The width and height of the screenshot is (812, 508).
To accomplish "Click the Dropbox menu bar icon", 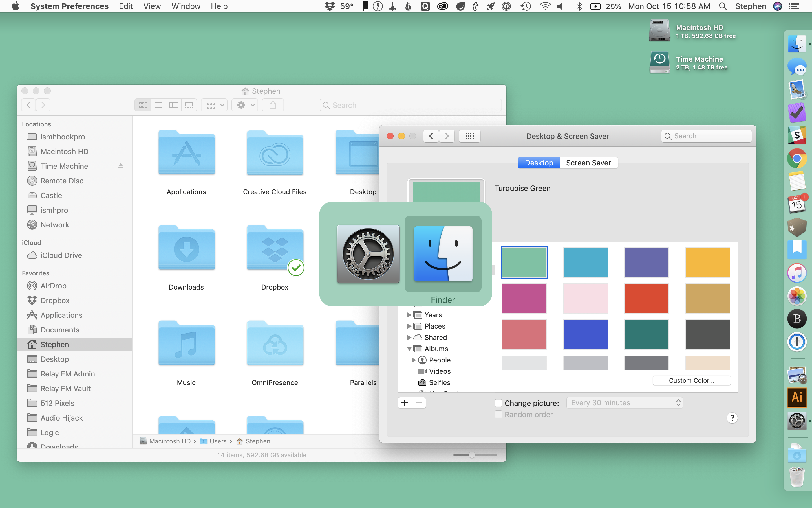I will [x=330, y=6].
